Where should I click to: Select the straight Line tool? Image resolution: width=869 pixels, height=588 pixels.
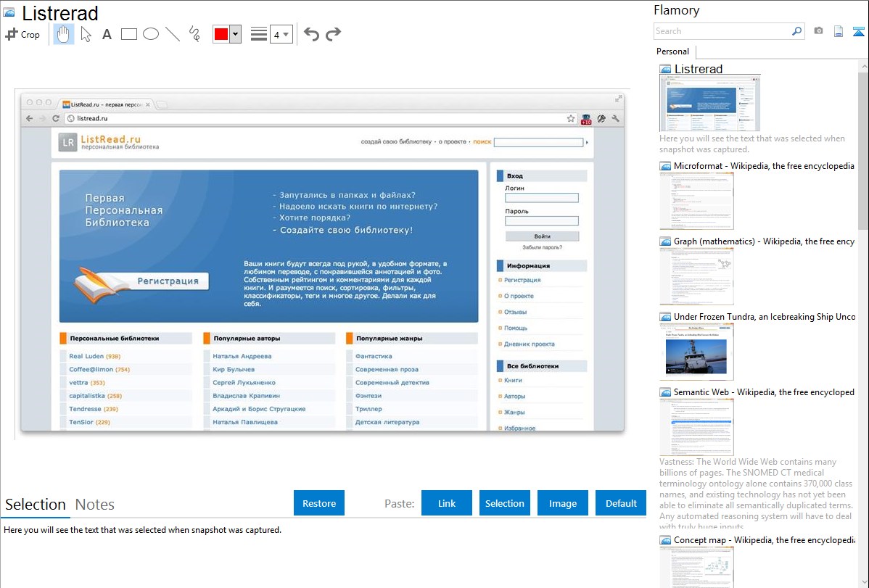(x=173, y=34)
